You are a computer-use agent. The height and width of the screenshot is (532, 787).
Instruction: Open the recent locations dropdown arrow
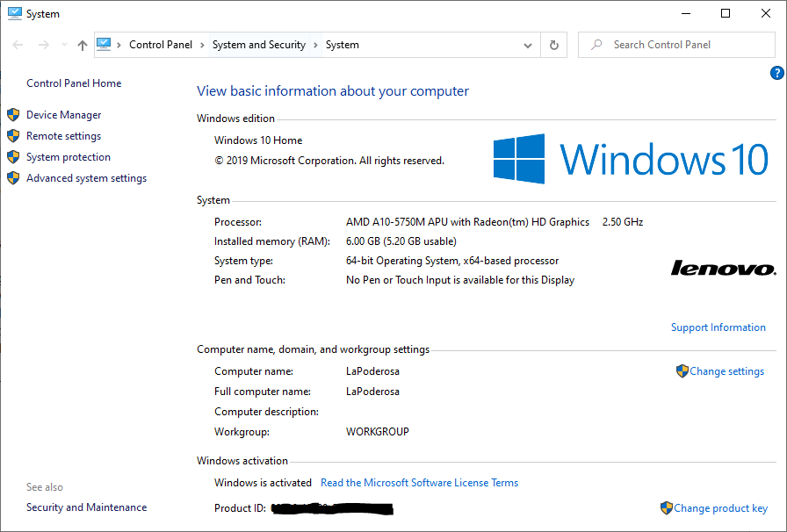click(x=64, y=45)
